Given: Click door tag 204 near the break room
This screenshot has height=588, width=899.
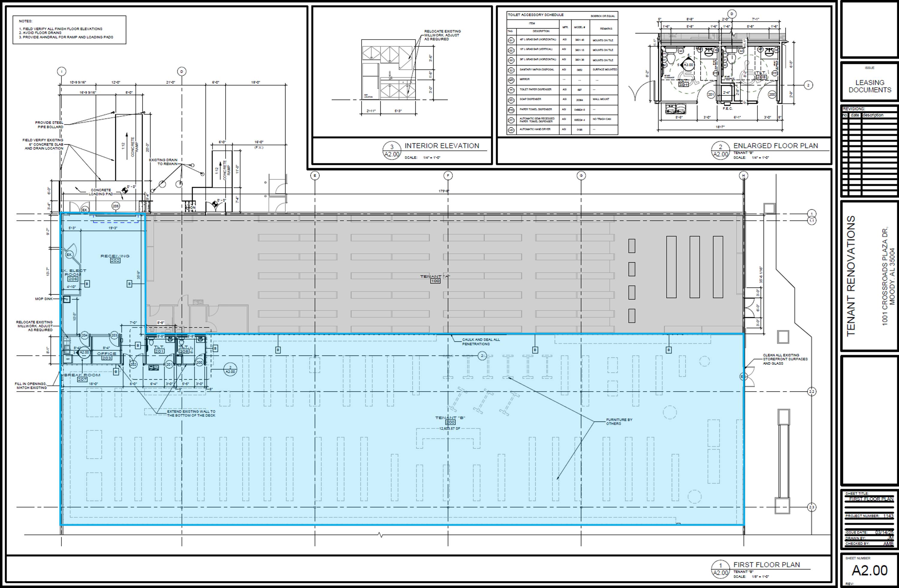Looking at the screenshot, I should [x=84, y=335].
